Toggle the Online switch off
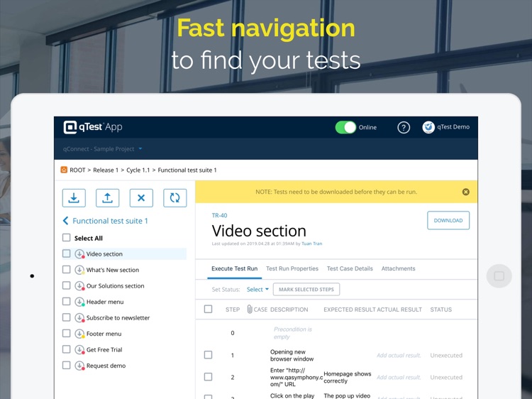 pos(345,127)
